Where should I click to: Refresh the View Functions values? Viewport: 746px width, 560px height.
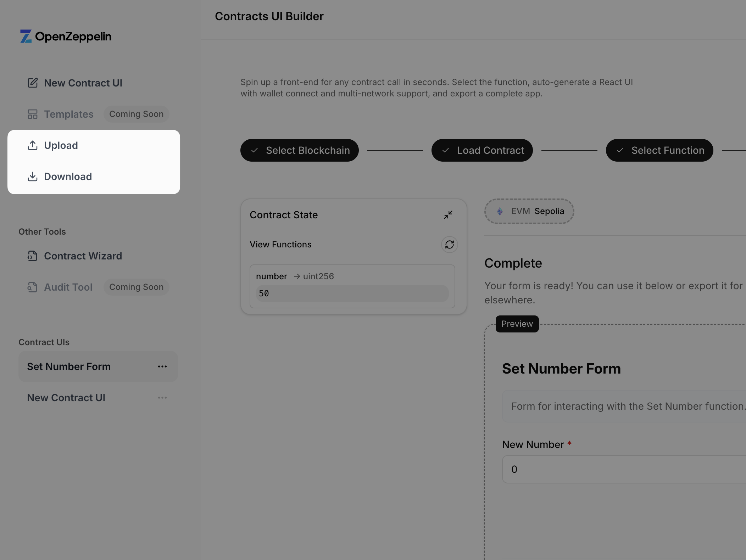[x=449, y=245]
